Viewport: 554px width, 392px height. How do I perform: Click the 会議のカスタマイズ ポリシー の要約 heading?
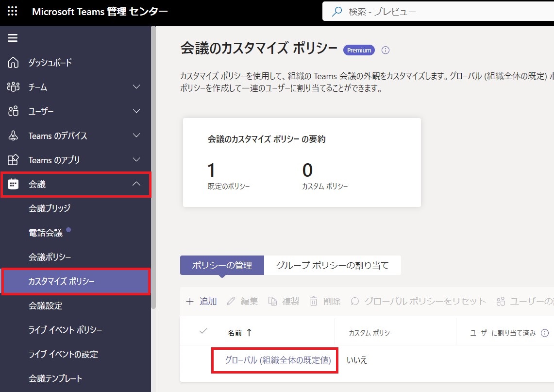[x=267, y=139]
